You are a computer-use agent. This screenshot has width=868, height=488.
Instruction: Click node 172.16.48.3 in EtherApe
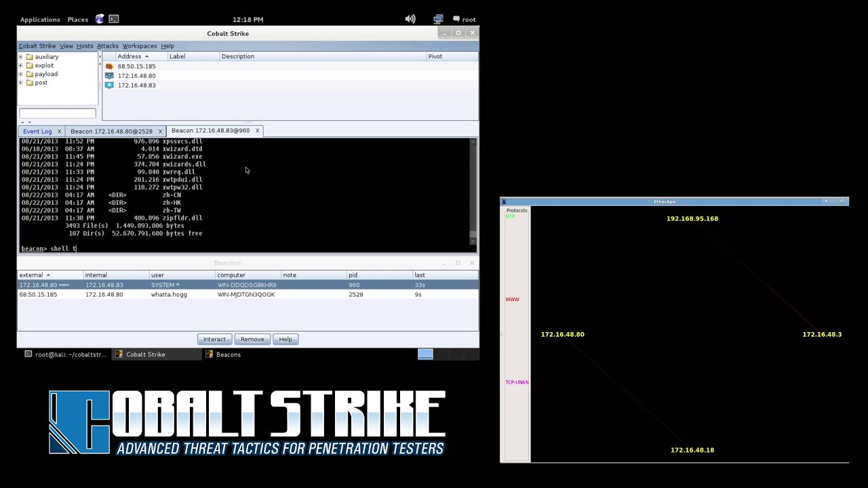coord(822,334)
